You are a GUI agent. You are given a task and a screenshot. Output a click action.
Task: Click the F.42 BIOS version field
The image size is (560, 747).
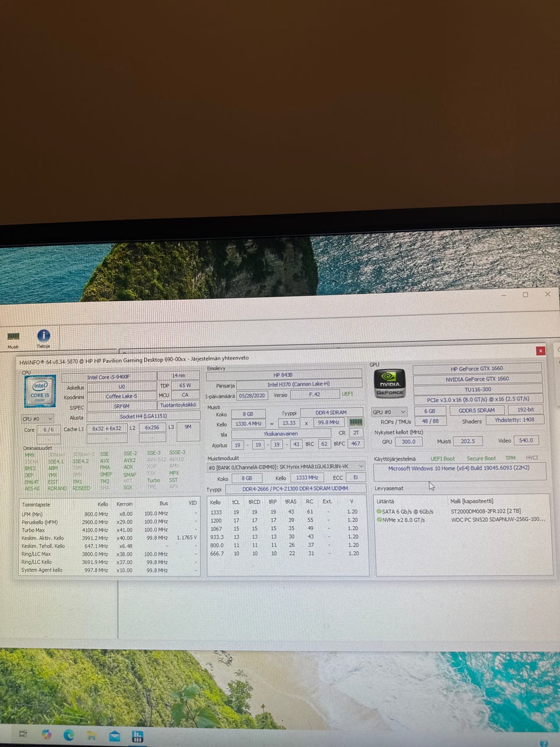314,395
